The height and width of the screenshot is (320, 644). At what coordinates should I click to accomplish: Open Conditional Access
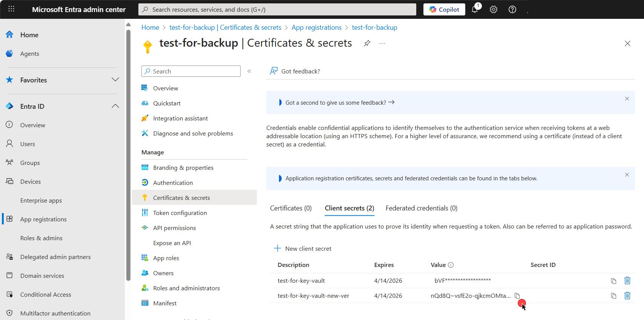click(46, 295)
